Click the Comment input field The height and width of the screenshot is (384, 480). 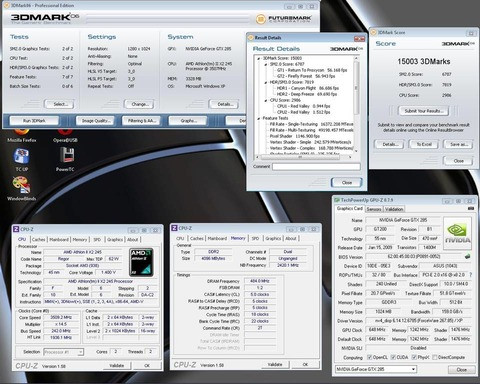click(316, 166)
